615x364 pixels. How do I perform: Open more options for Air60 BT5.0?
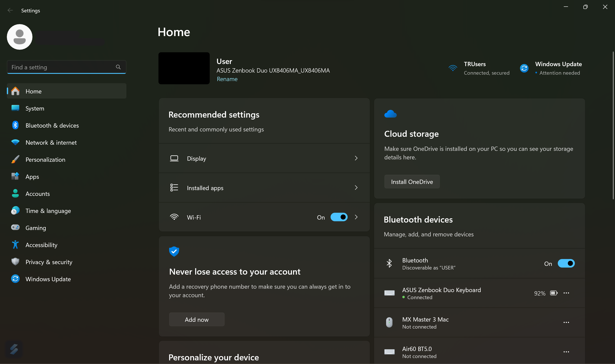pos(566,352)
